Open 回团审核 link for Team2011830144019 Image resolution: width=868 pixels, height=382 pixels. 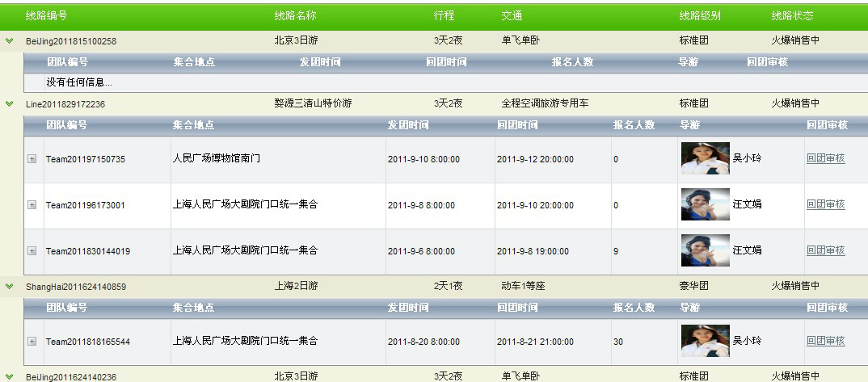coord(825,250)
